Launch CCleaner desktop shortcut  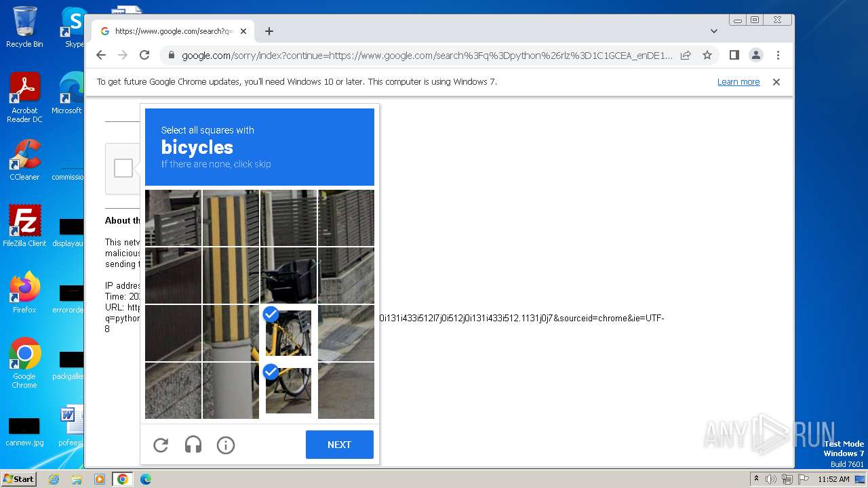[24, 160]
